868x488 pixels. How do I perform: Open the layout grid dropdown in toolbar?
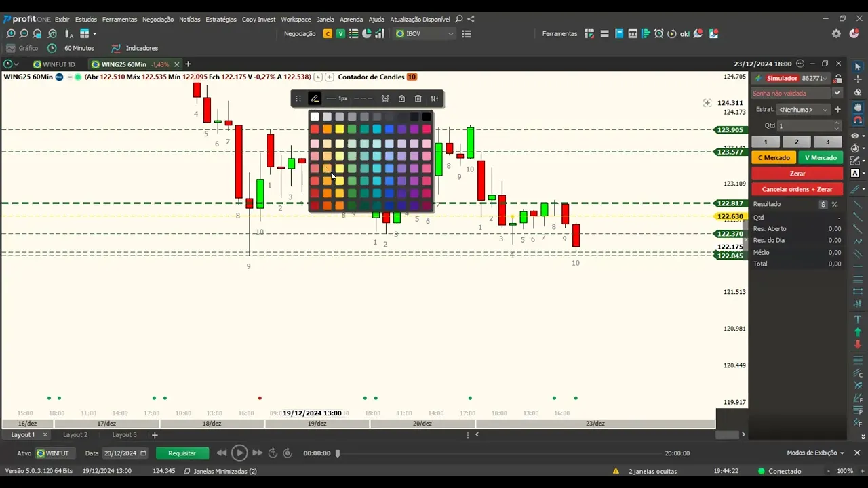[x=88, y=33]
